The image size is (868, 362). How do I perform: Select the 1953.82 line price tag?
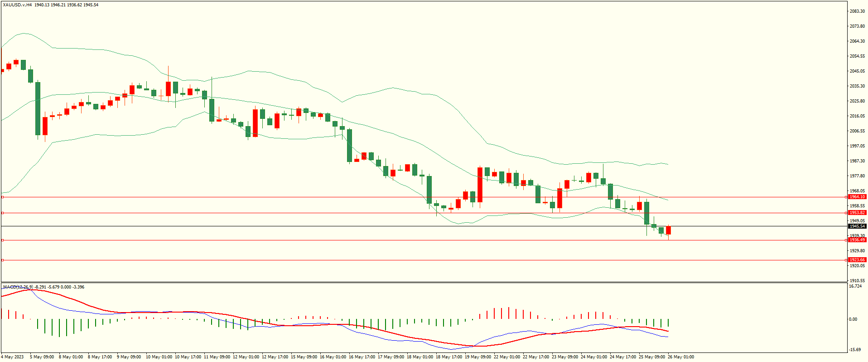point(857,213)
